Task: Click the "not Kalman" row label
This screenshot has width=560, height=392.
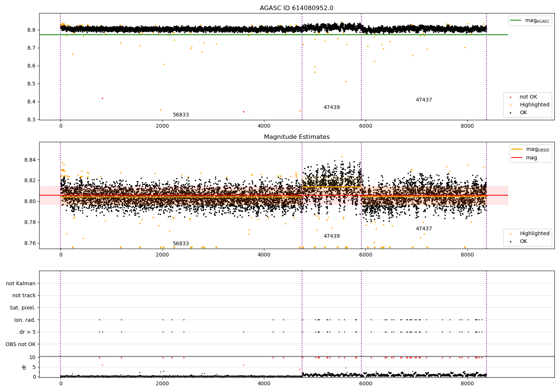Action: coord(21,283)
